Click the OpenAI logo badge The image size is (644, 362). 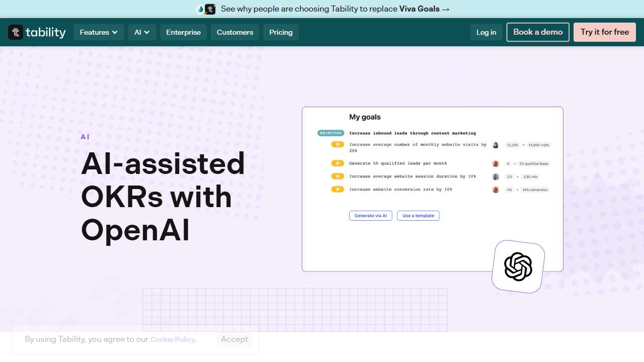click(x=518, y=266)
